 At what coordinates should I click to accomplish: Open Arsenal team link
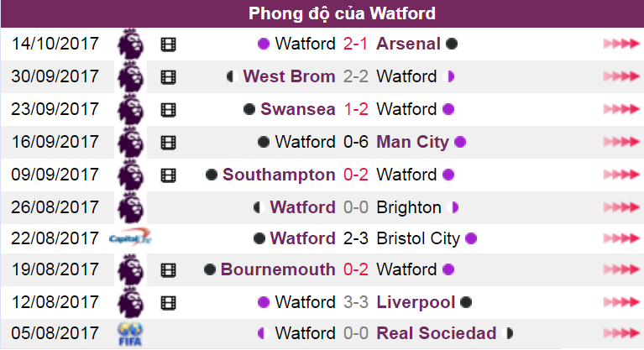(x=408, y=44)
